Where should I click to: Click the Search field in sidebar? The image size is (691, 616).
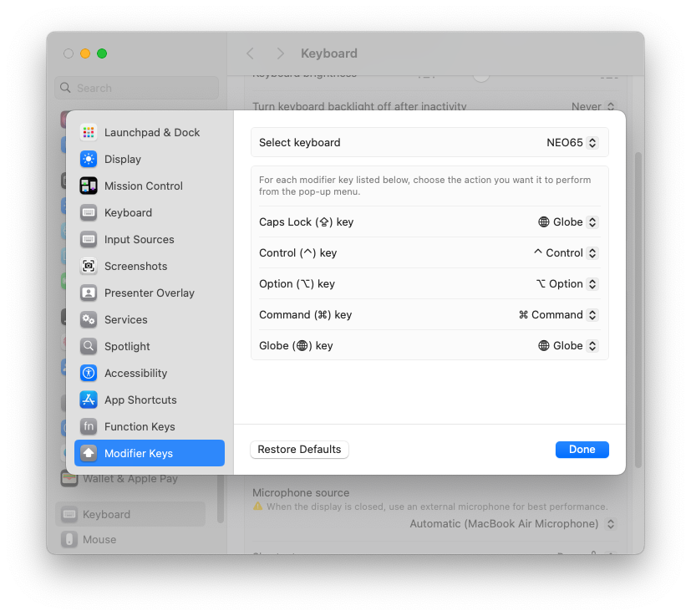pyautogui.click(x=137, y=88)
